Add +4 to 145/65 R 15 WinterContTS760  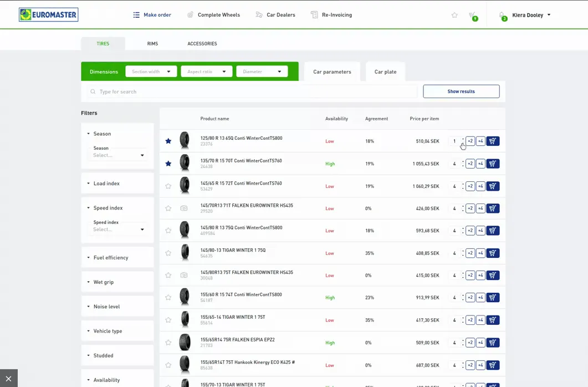tap(480, 186)
